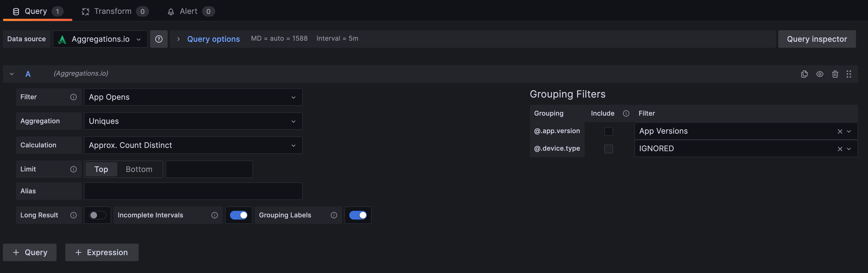Screen dimensions: 868x273
Task: Click into the Alias text field
Action: point(193,191)
